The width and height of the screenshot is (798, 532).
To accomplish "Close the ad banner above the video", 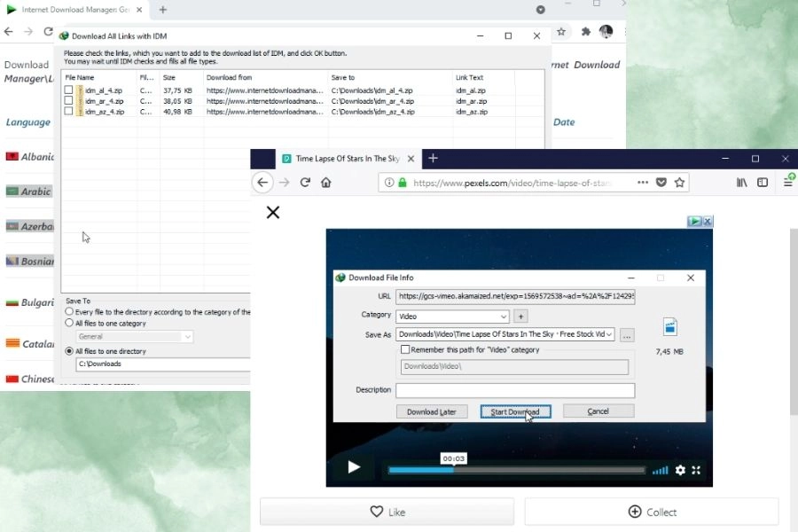I will coord(708,221).
